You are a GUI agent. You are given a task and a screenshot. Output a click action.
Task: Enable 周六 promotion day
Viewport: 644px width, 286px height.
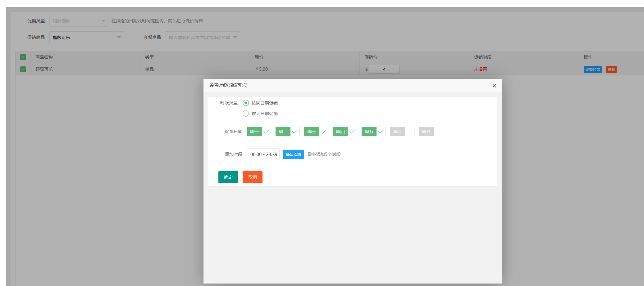pyautogui.click(x=402, y=132)
